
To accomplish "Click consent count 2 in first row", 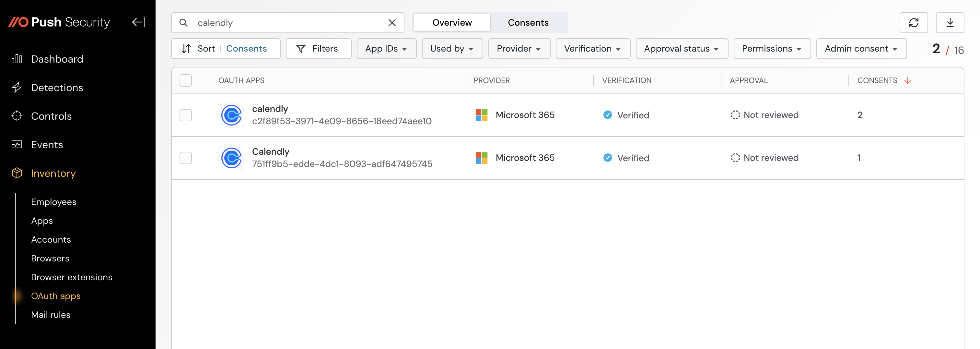I will 860,115.
